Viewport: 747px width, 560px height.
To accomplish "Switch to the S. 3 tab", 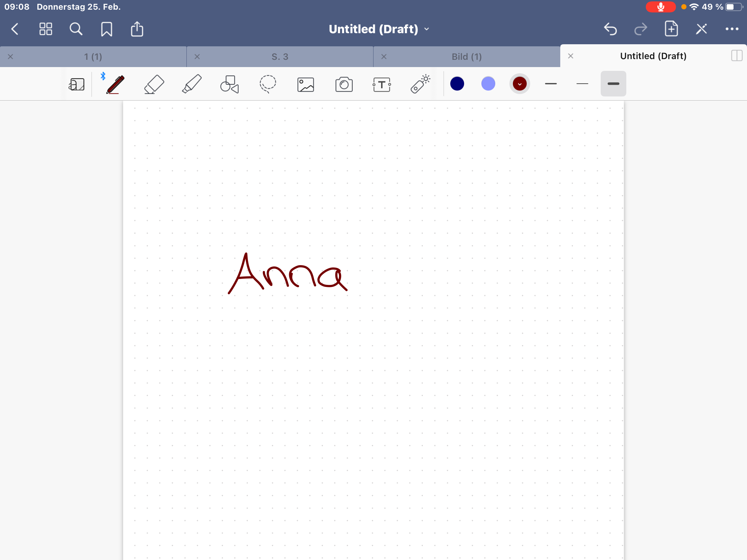I will point(280,57).
